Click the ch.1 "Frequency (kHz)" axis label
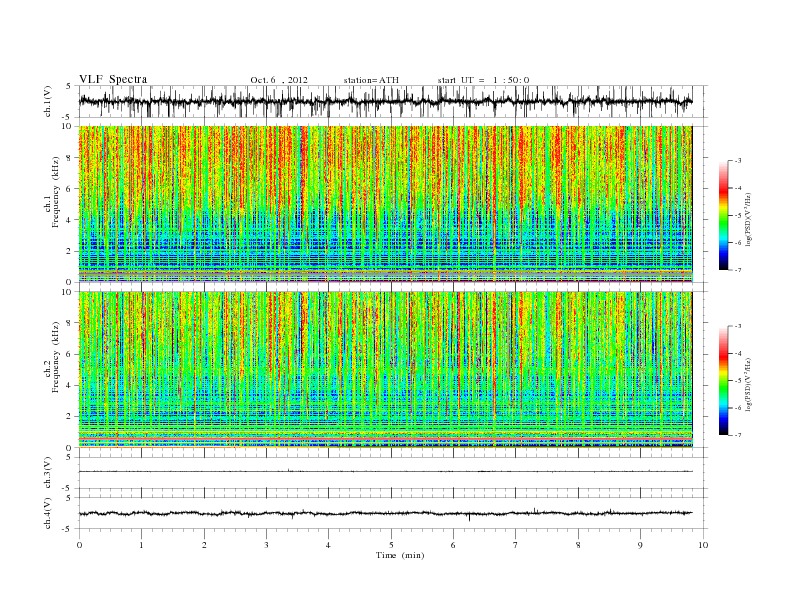This screenshot has width=792, height=612. (x=56, y=192)
